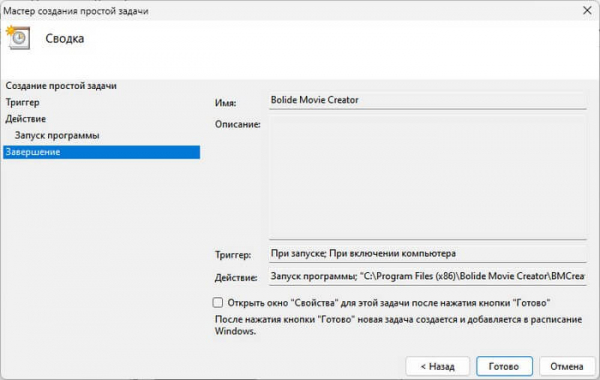
Task: Click the Готово button
Action: [504, 366]
